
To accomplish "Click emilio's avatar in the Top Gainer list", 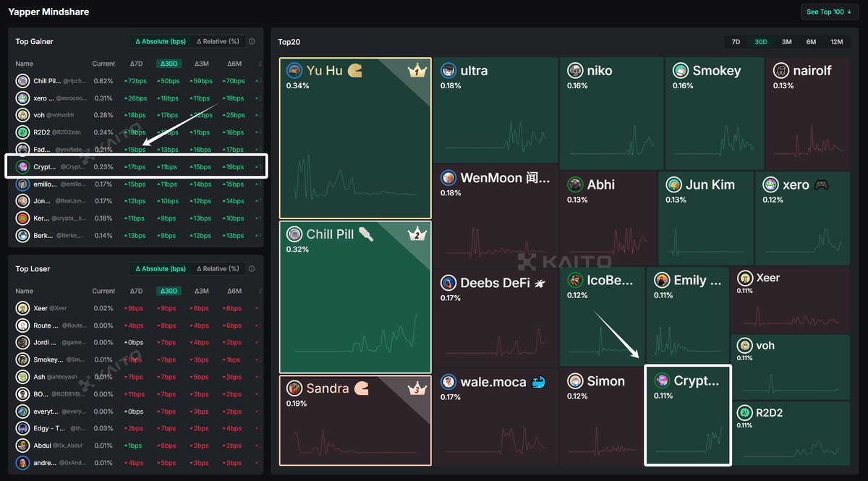I will click(x=22, y=184).
